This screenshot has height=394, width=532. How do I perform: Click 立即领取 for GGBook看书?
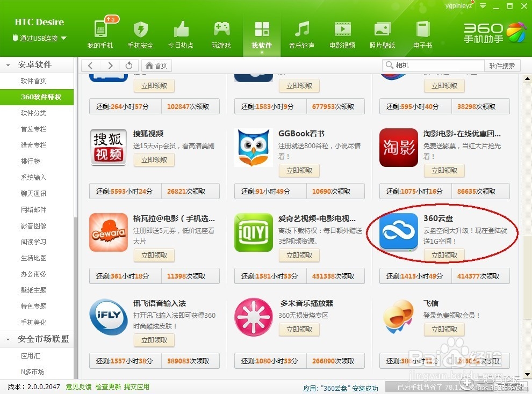299,170
